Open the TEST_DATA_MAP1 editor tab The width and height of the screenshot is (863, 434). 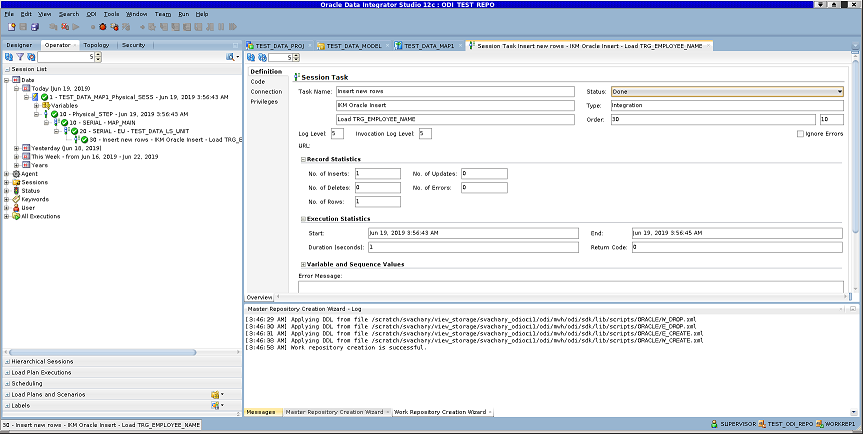coord(429,46)
